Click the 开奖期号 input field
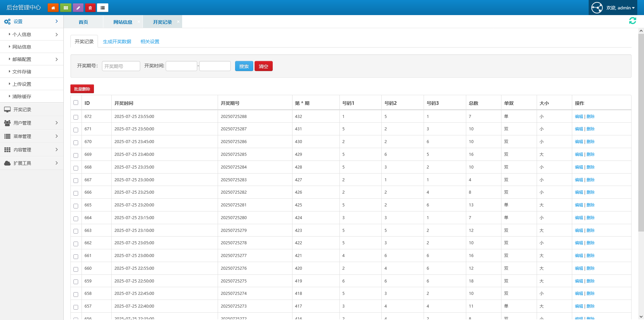The image size is (644, 320). coord(121,66)
